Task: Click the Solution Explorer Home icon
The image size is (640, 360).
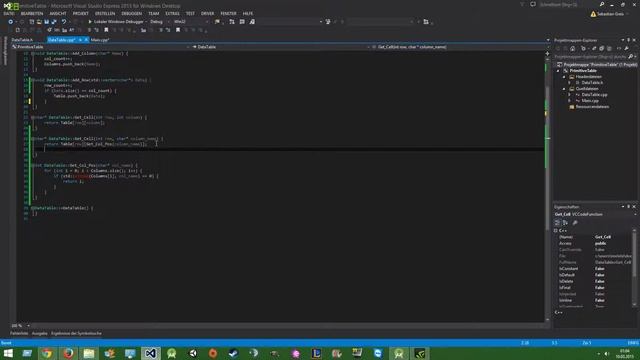Action: pos(573,49)
